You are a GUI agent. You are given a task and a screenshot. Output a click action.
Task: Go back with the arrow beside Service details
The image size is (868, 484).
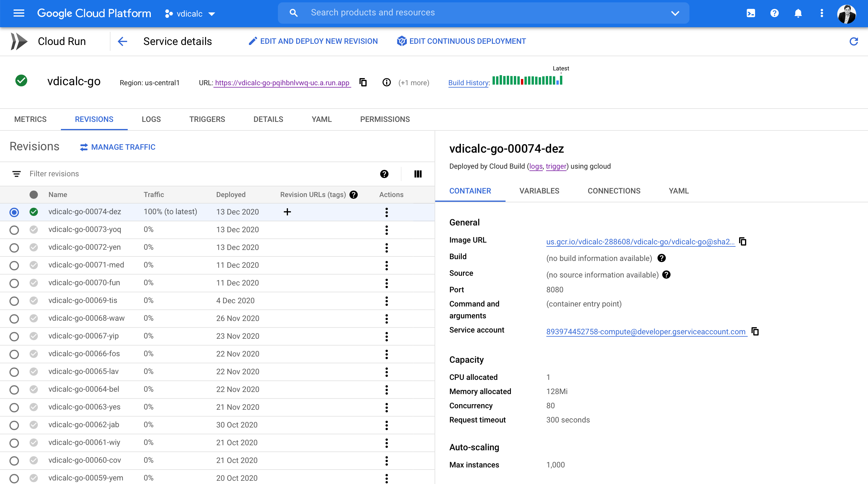click(122, 41)
